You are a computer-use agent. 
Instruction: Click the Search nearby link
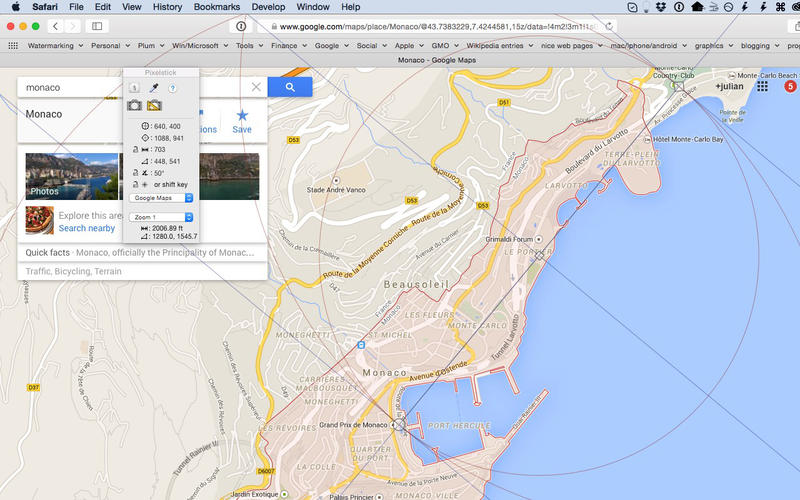86,228
